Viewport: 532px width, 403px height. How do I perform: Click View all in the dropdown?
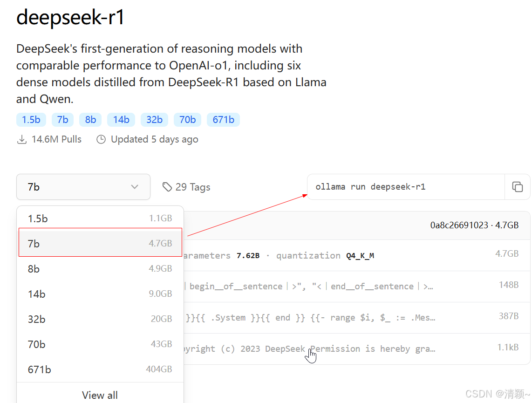(100, 395)
